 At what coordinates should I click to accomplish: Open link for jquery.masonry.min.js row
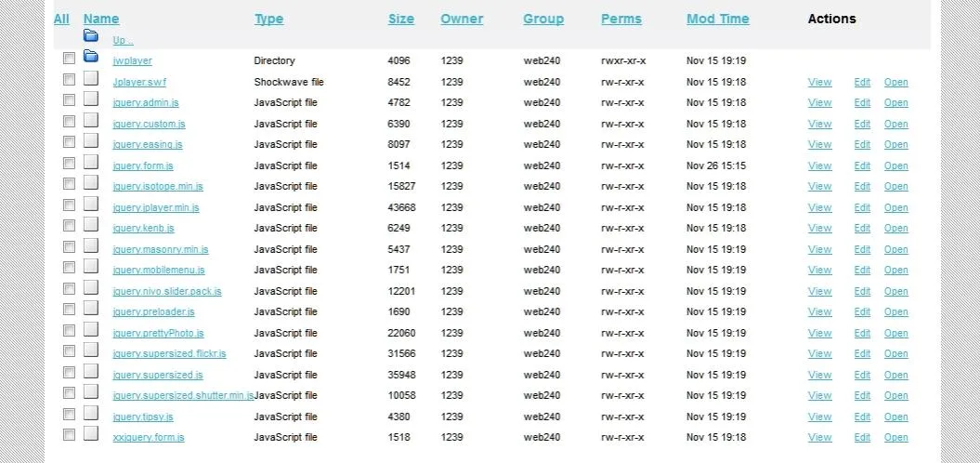[895, 250]
